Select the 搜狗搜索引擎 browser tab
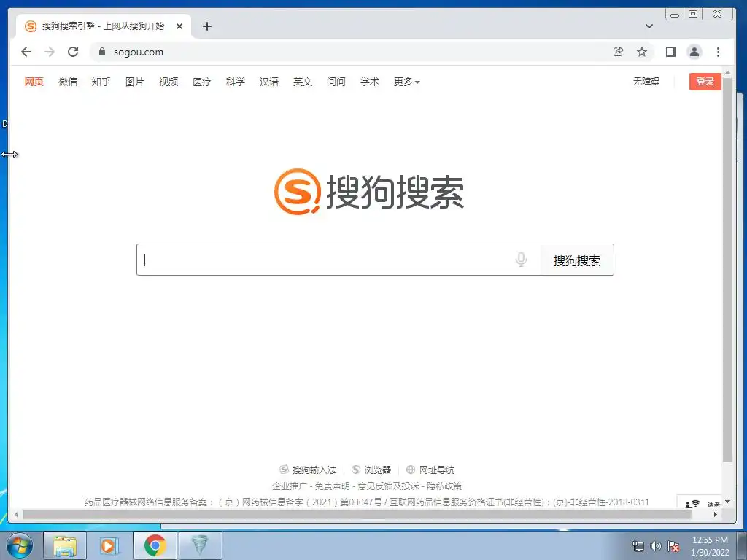 pos(104,26)
